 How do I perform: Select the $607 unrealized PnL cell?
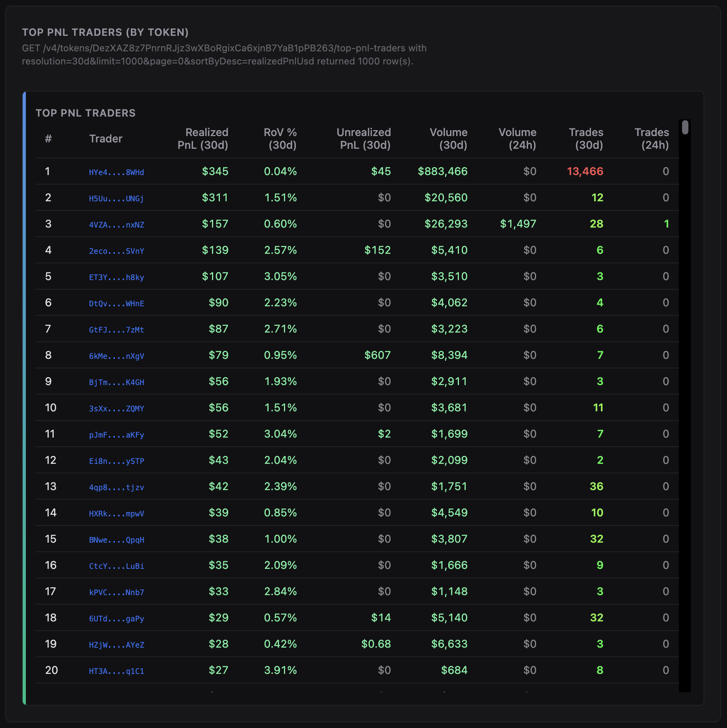(378, 355)
